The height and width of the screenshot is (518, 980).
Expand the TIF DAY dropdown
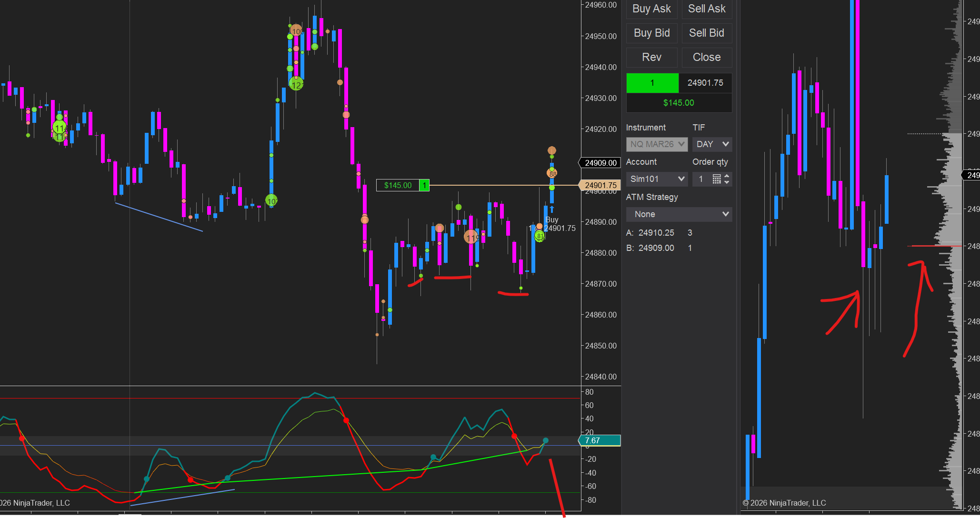pos(712,144)
